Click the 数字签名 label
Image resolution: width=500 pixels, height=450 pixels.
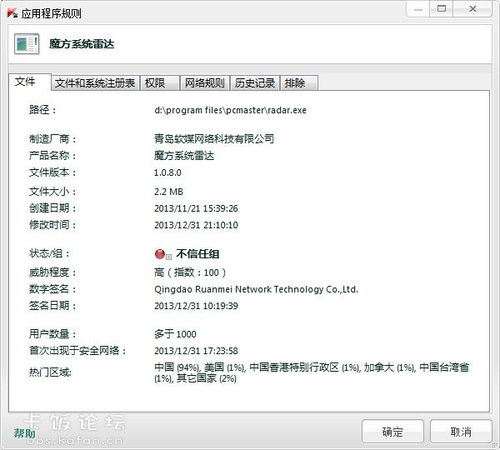(52, 289)
